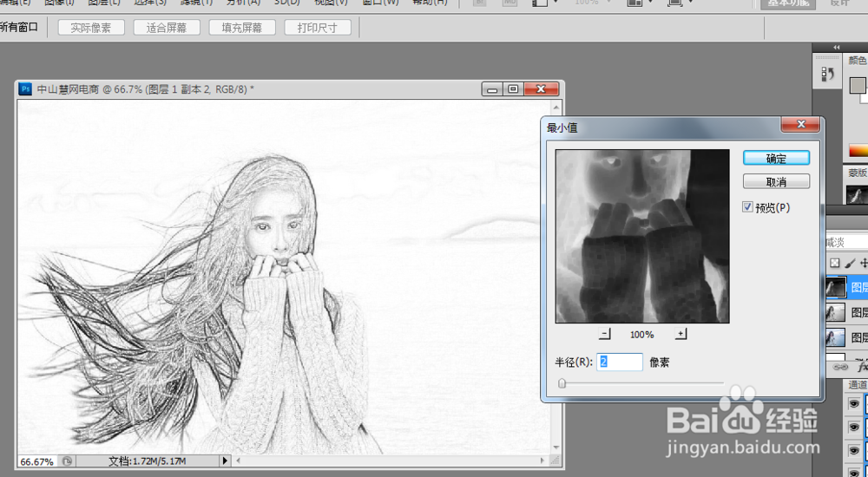Click the horizontal scrollbar right arrow in document window
This screenshot has height=477, width=868.
coord(542,461)
